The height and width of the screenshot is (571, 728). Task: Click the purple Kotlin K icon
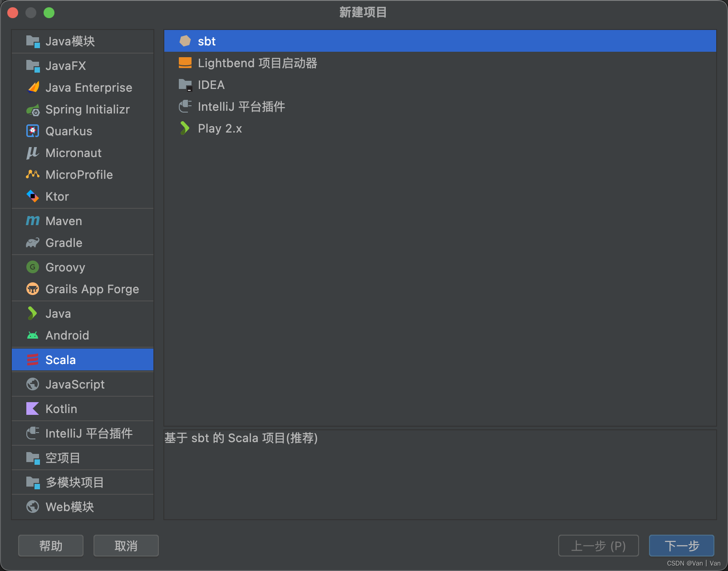pos(33,409)
